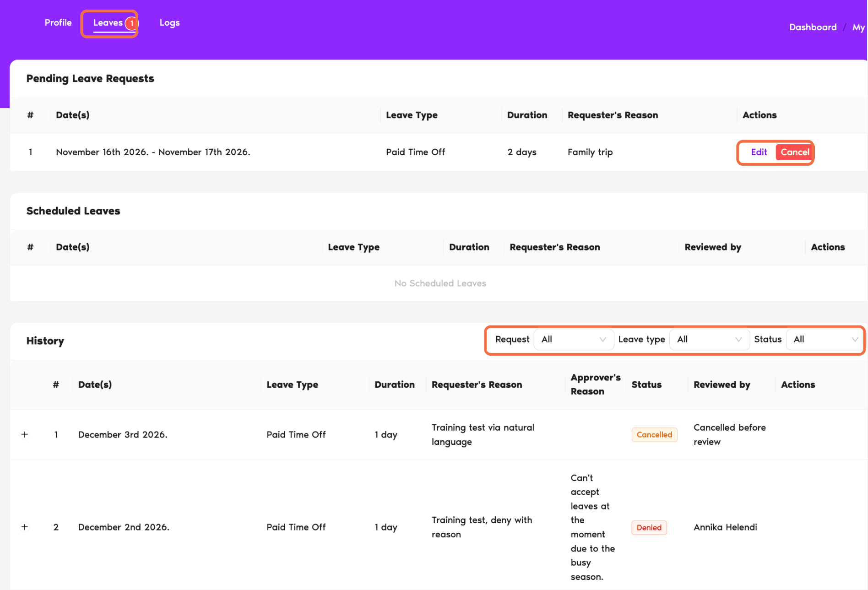The width and height of the screenshot is (868, 590).
Task: Click 'Reviewed by' header in Scheduled Leaves
Action: click(x=713, y=247)
